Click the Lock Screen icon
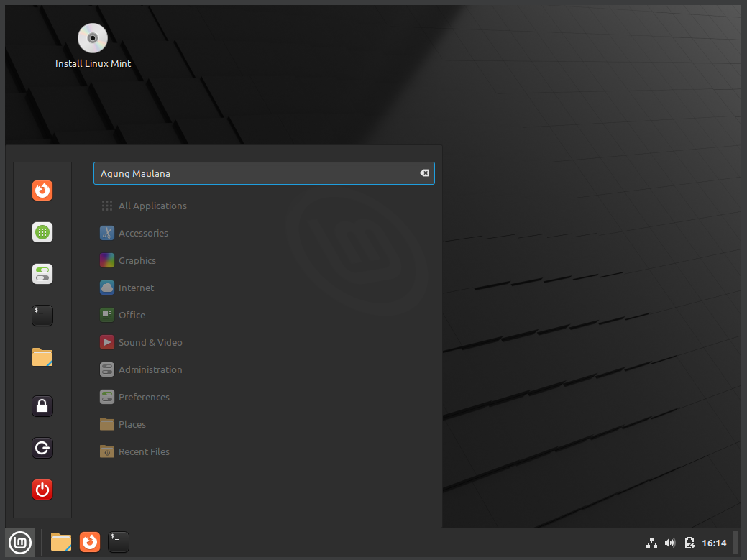747x560 pixels. tap(42, 406)
